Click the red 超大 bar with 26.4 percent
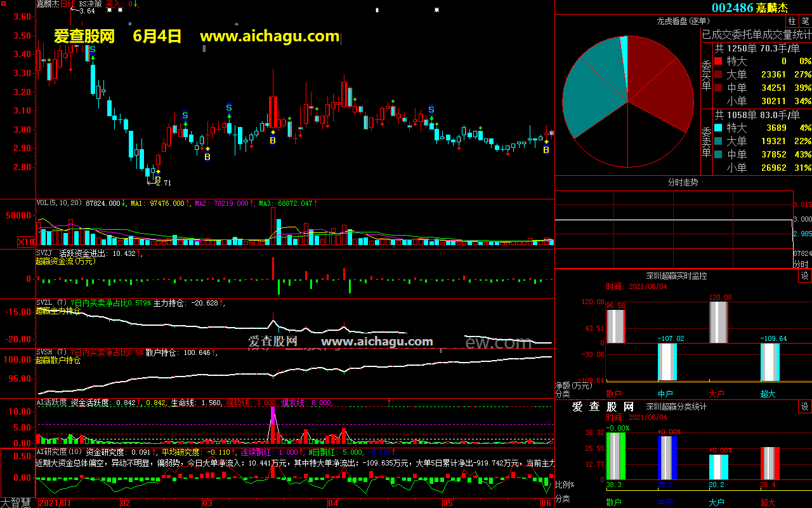The image size is (812, 508). pos(770,464)
